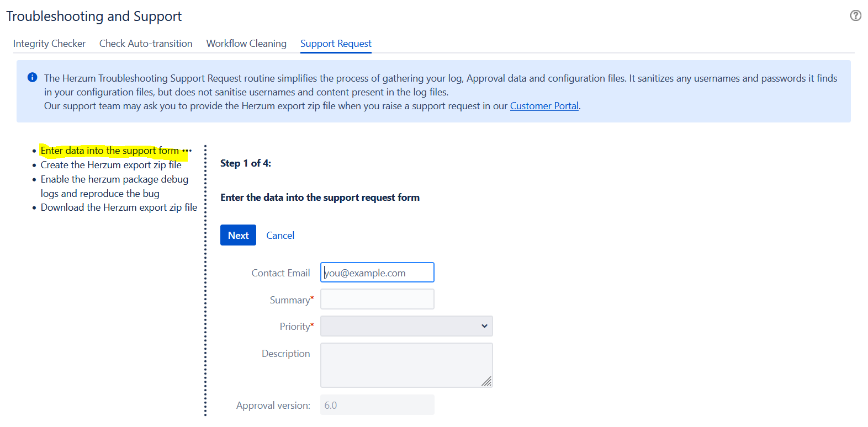Go to the Workflow Cleaning tab
The image size is (868, 427).
246,44
